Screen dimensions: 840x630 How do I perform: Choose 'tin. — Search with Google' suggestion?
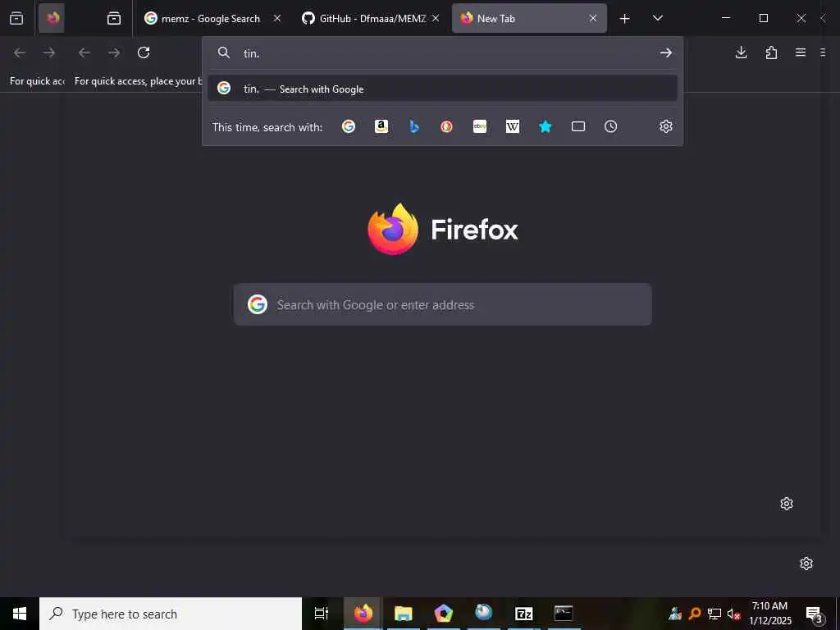(x=442, y=89)
